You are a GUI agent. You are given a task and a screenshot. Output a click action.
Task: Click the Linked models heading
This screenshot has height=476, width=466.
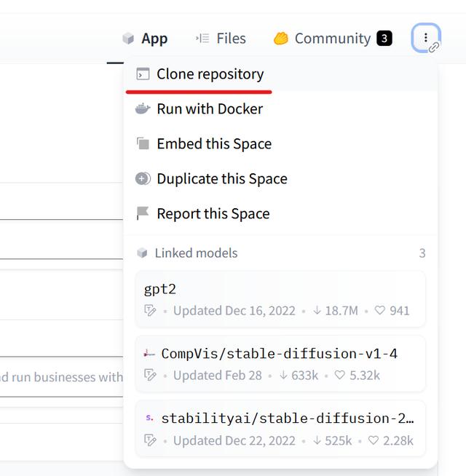click(x=197, y=253)
